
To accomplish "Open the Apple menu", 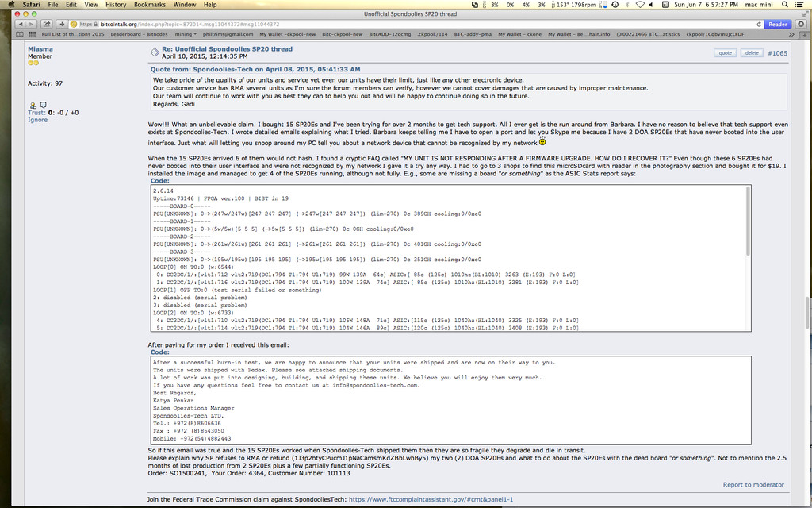I will [x=11, y=5].
